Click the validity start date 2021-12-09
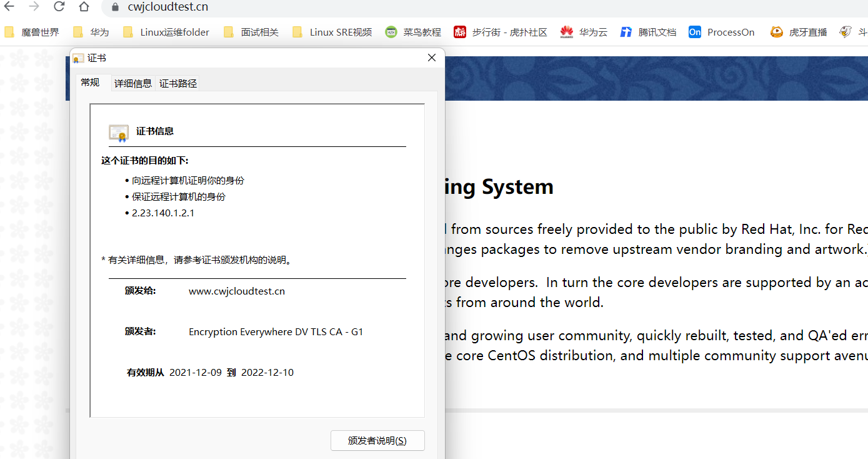 196,372
